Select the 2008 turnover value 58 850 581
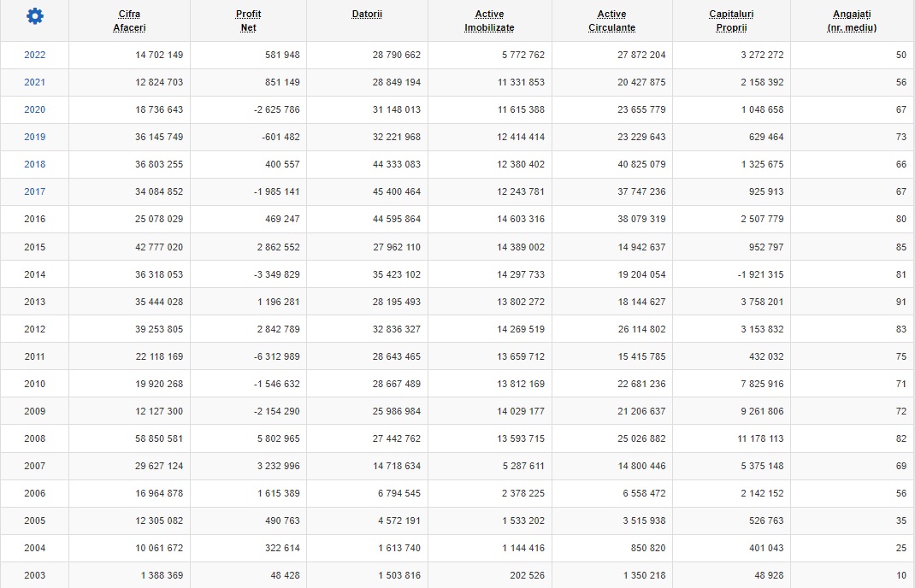915x588 pixels. point(159,438)
